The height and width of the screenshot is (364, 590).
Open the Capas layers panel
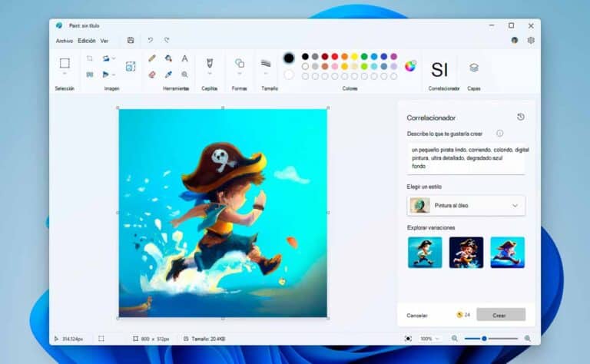click(474, 68)
